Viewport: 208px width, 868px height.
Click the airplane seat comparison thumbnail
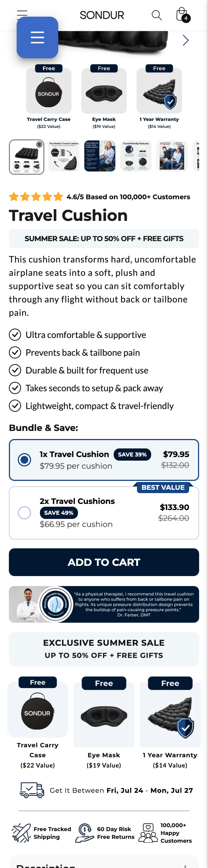(172, 156)
